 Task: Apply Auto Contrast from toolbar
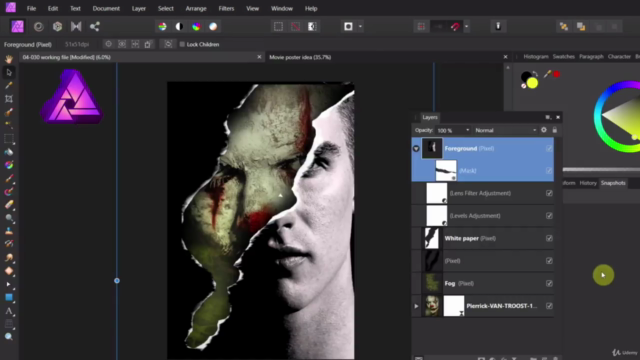pyautogui.click(x=179, y=27)
